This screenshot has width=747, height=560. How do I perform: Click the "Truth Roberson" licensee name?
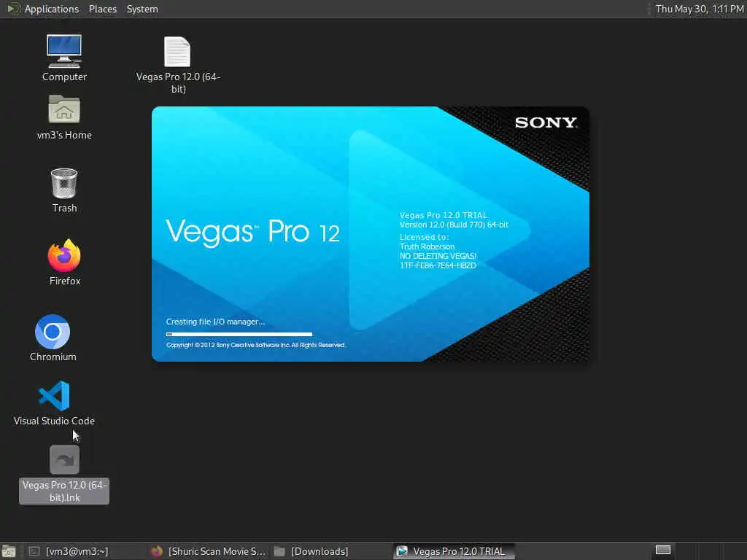pyautogui.click(x=427, y=246)
